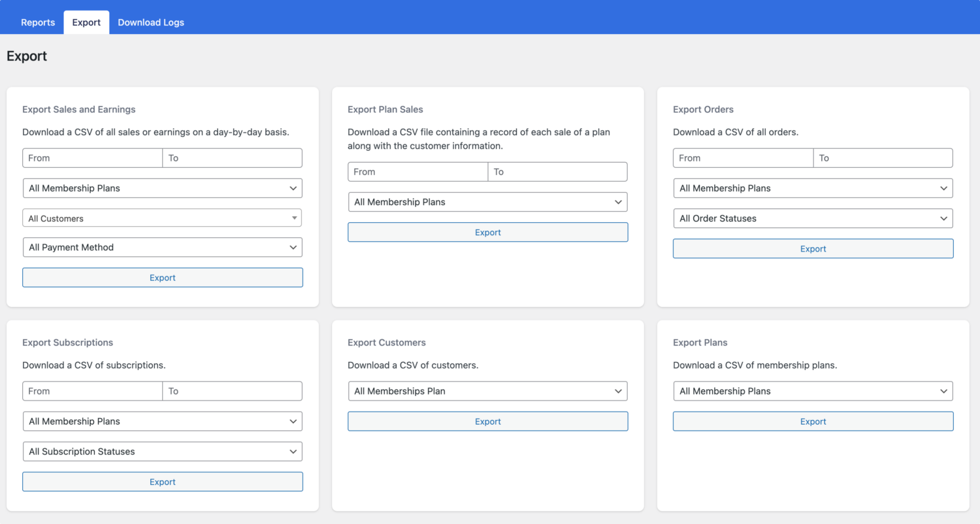The width and height of the screenshot is (980, 524).
Task: Click Export button in Export Orders card
Action: (813, 249)
